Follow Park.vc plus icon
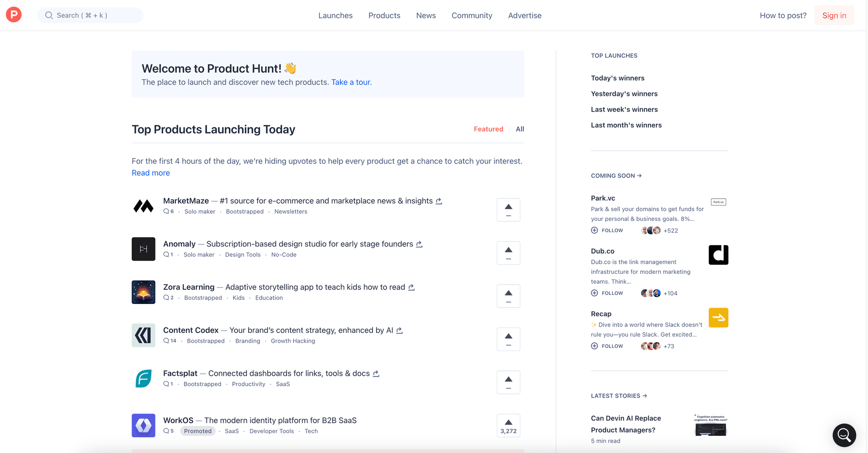Screen dimensions: 868x453 pos(594,230)
